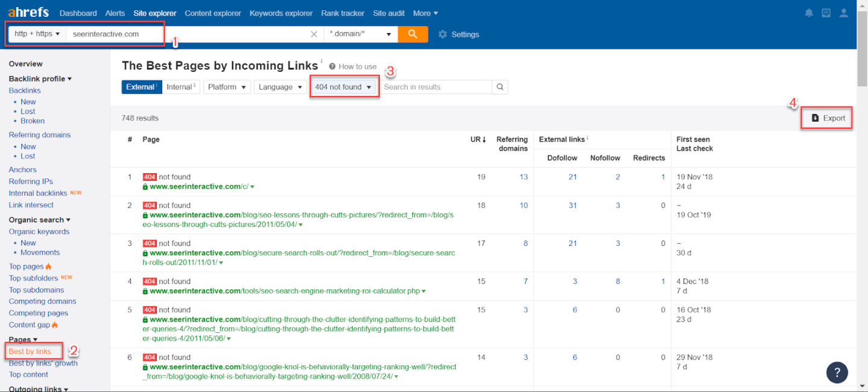Open the Language filter dropdown
This screenshot has width=868, height=392.
pos(280,87)
